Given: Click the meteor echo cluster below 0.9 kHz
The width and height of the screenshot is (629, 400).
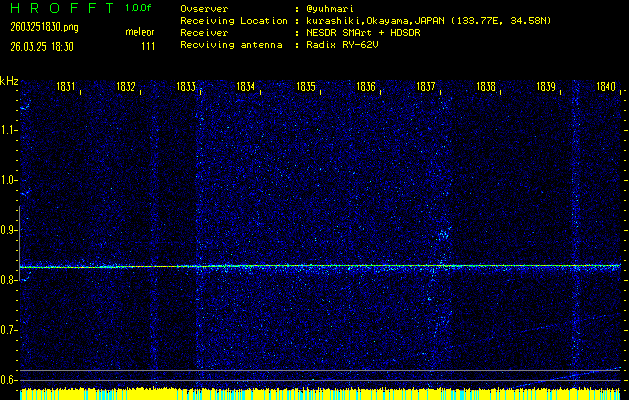Looking at the screenshot, I should (x=443, y=235).
